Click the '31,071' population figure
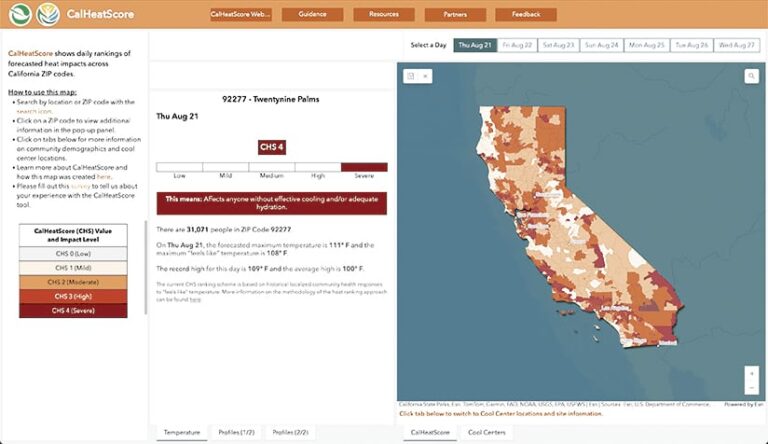This screenshot has width=768, height=444. click(197, 229)
